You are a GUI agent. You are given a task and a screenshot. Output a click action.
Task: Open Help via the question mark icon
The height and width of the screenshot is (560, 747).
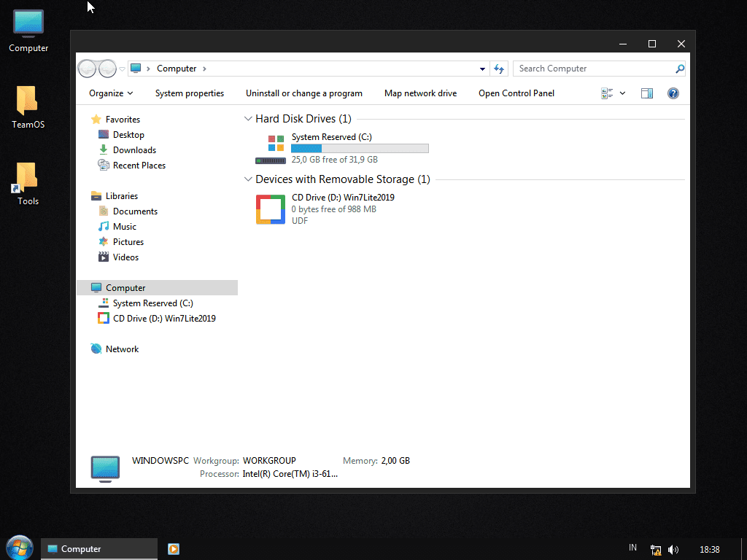(x=673, y=93)
